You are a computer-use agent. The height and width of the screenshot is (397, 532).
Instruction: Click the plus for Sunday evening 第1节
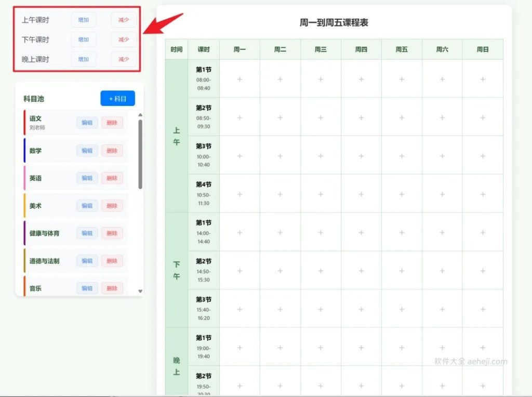483,347
